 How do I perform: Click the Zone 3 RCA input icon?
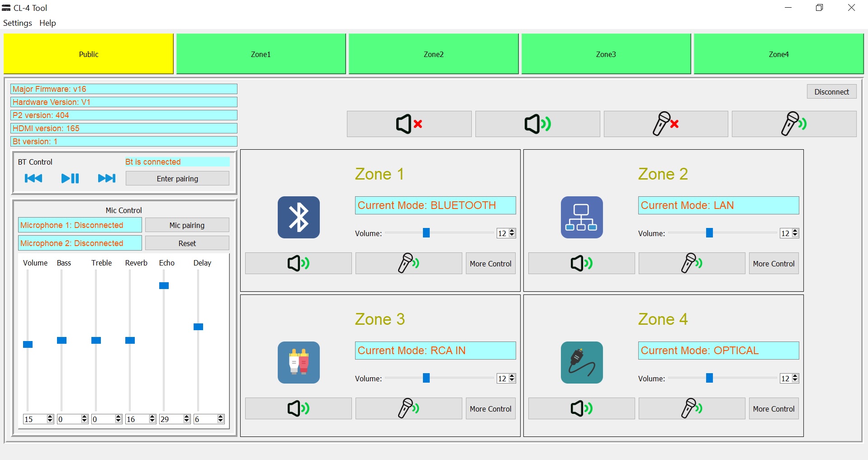tap(299, 362)
